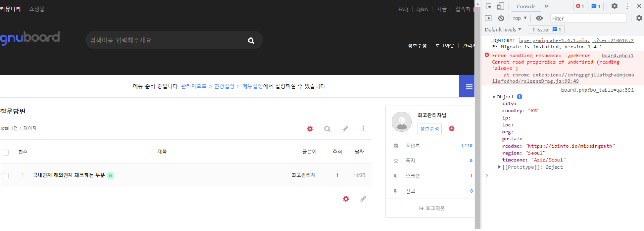Screen dimensions: 644x231
Task: Tick the checkbox for post number 1
Action: 6,176
